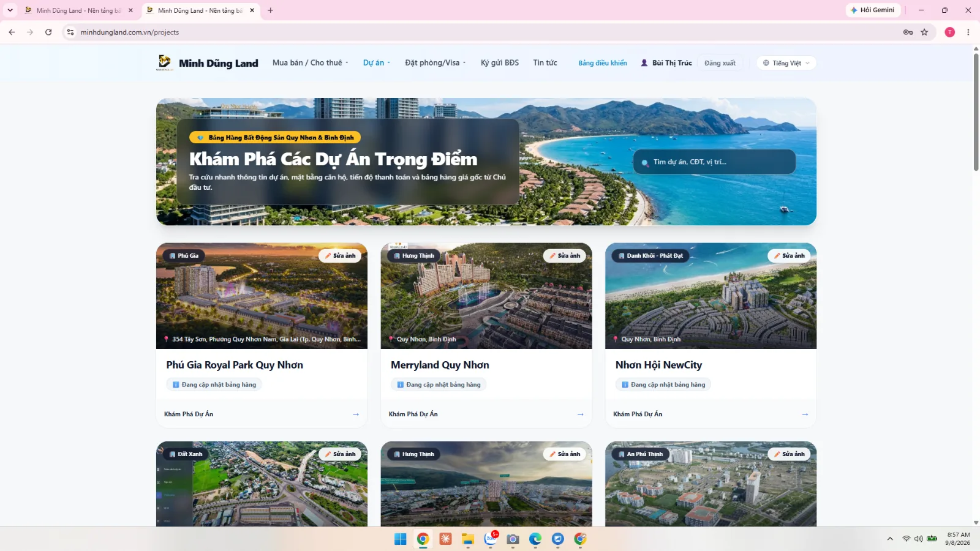Viewport: 980px width, 551px height.
Task: Go back with the browser back arrow
Action: pyautogui.click(x=12, y=32)
